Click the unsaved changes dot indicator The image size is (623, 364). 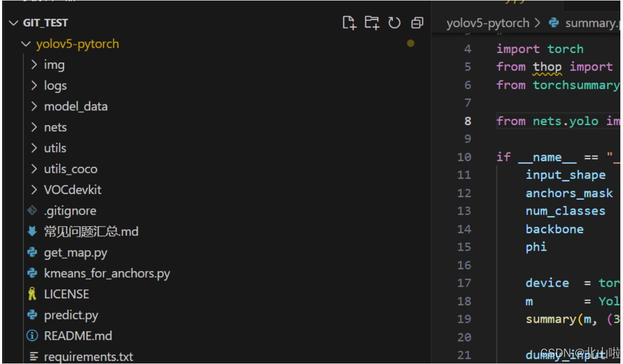coord(410,43)
